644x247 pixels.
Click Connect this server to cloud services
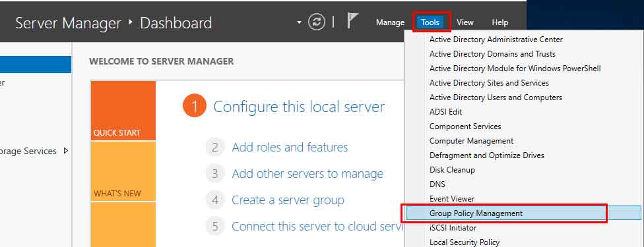318,227
